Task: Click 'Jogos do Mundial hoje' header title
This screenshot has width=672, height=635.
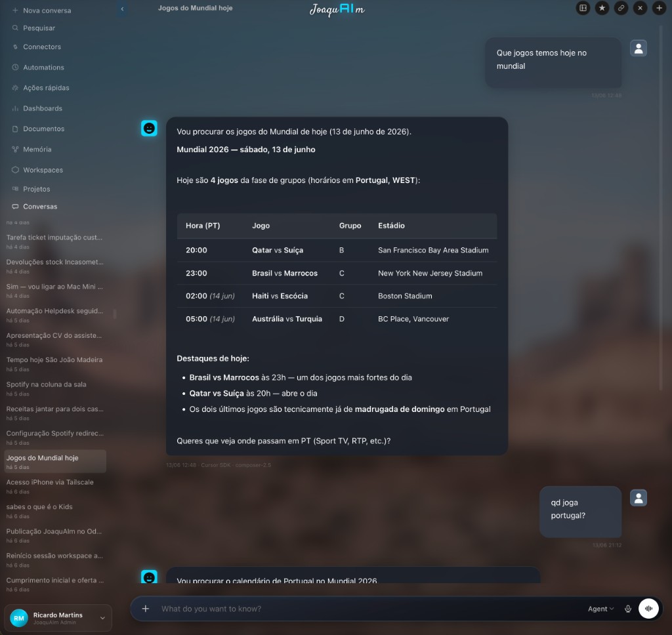Action: [x=195, y=8]
